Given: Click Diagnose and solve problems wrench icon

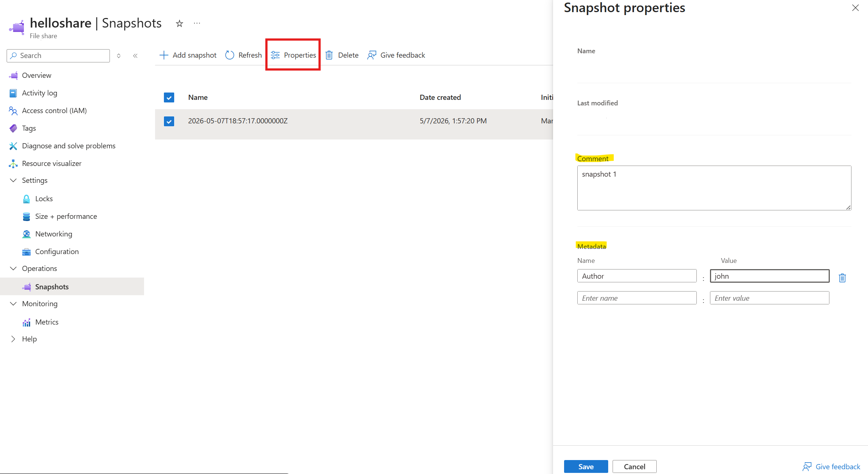Looking at the screenshot, I should click(x=13, y=146).
